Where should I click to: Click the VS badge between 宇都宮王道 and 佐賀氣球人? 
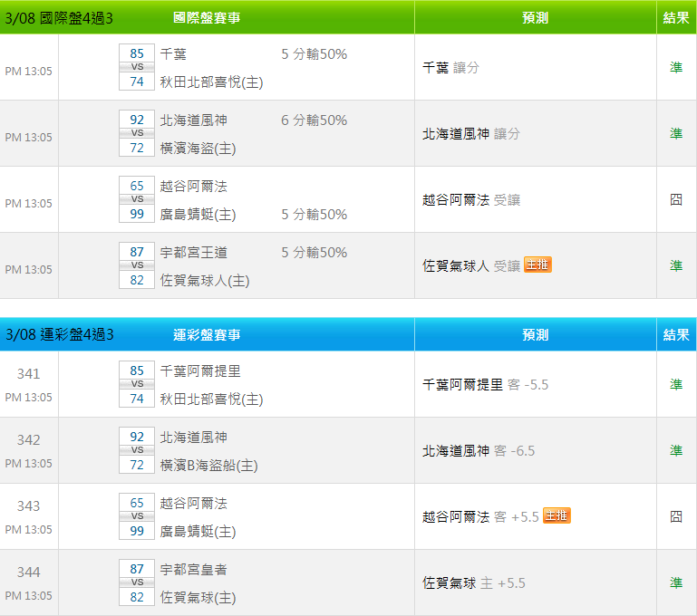pos(137,265)
